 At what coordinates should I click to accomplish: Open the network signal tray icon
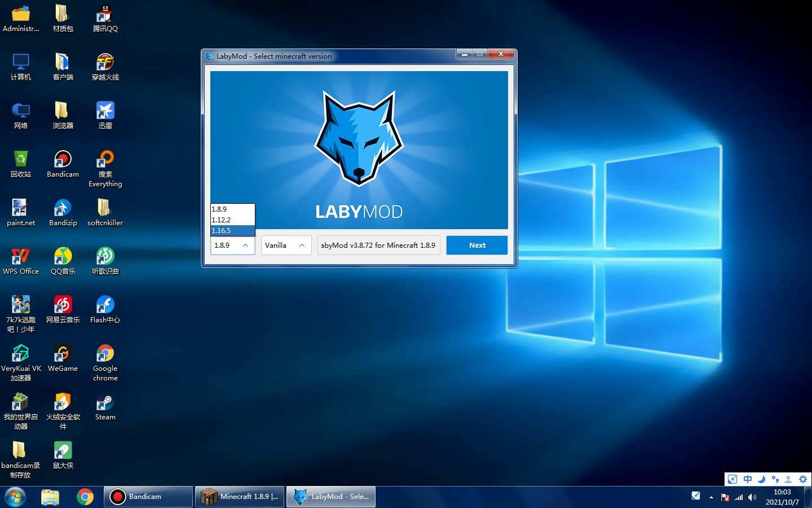[739, 497]
